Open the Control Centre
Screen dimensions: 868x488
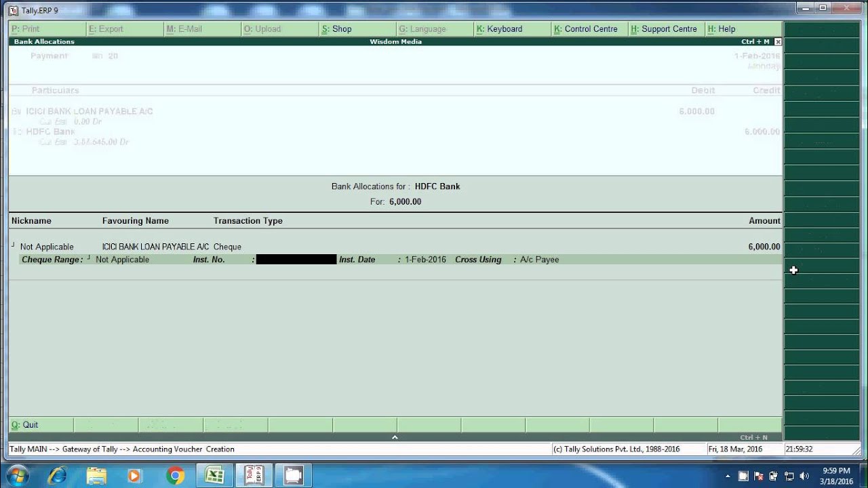[589, 29]
